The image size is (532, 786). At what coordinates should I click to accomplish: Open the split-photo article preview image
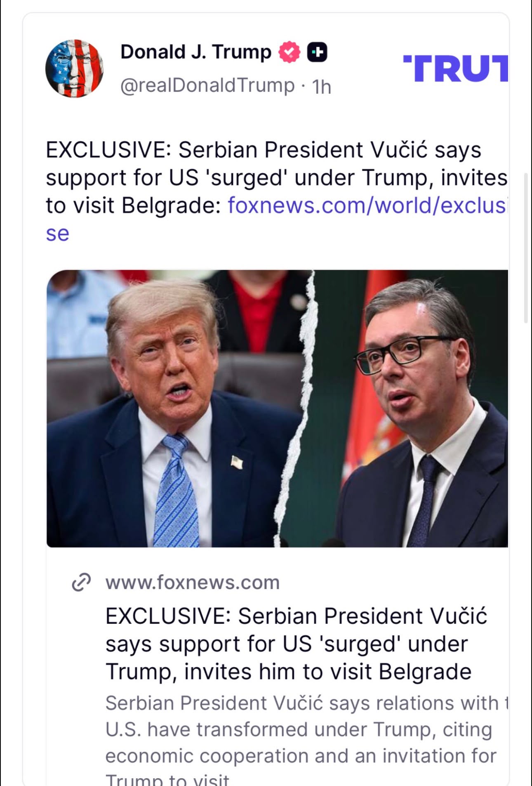point(277,408)
